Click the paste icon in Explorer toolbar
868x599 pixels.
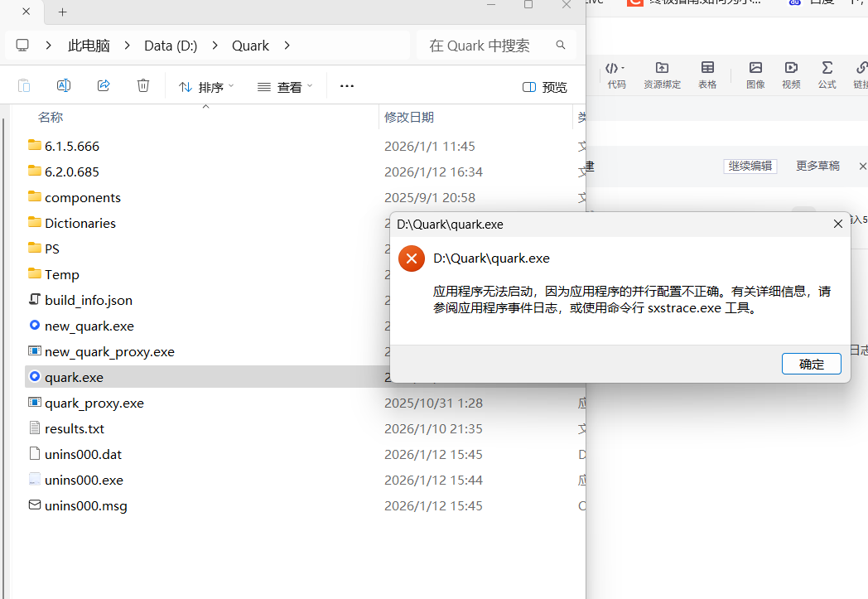pos(24,86)
